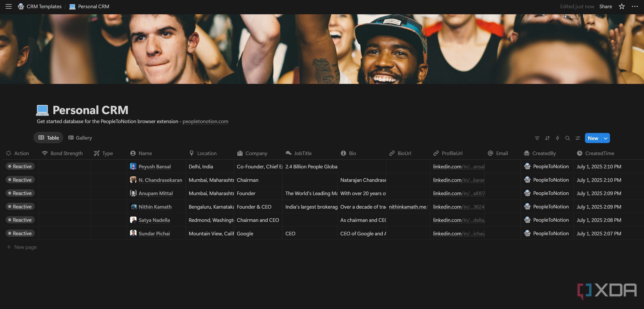Click Satya Nadella's profile avatar
Screen dimensions: 644x309
point(133,220)
